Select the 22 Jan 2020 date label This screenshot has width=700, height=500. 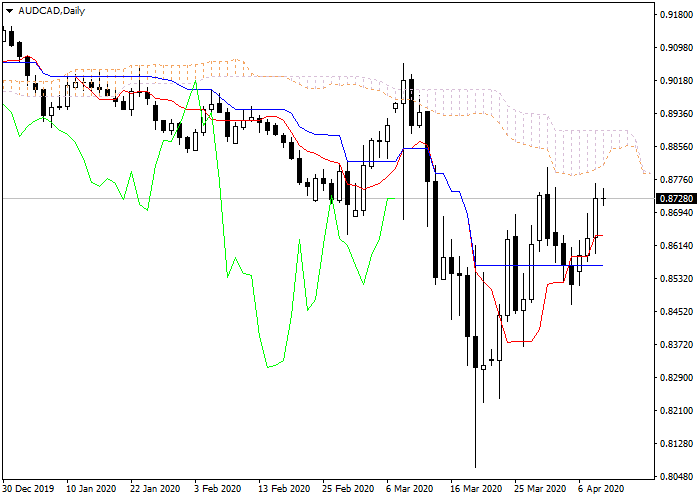(x=155, y=489)
